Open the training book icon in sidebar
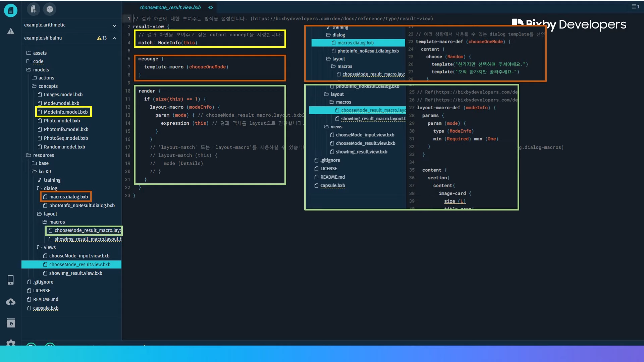Screen dimensions: 644x362 coord(11,323)
